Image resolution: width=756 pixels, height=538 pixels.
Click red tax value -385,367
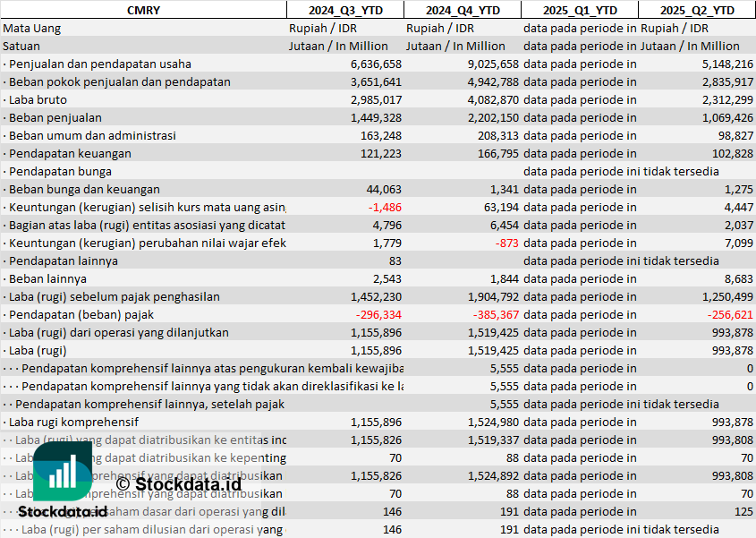[496, 314]
